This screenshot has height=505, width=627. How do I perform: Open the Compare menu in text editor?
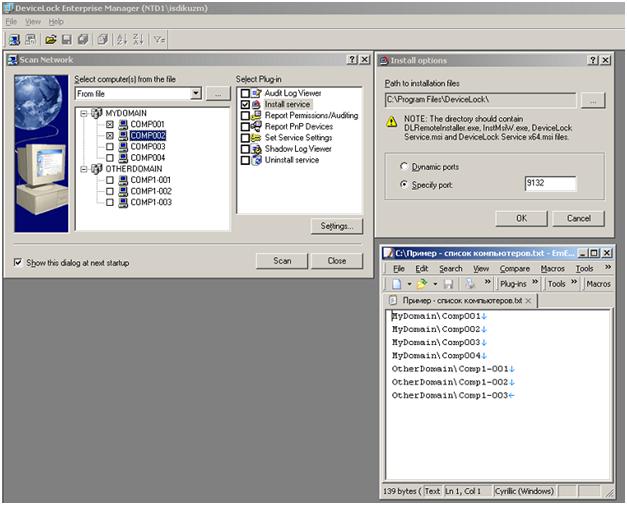pos(514,268)
